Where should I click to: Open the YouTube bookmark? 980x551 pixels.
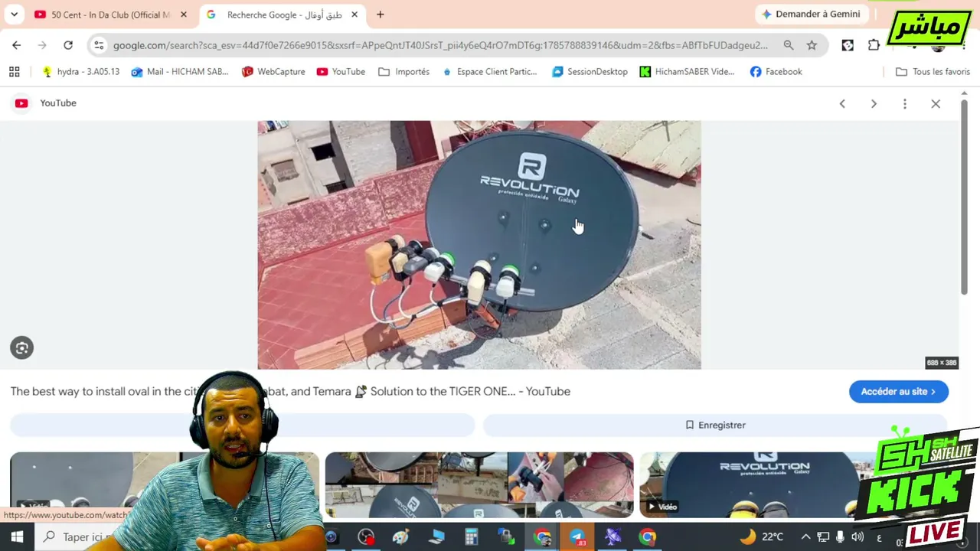(341, 71)
